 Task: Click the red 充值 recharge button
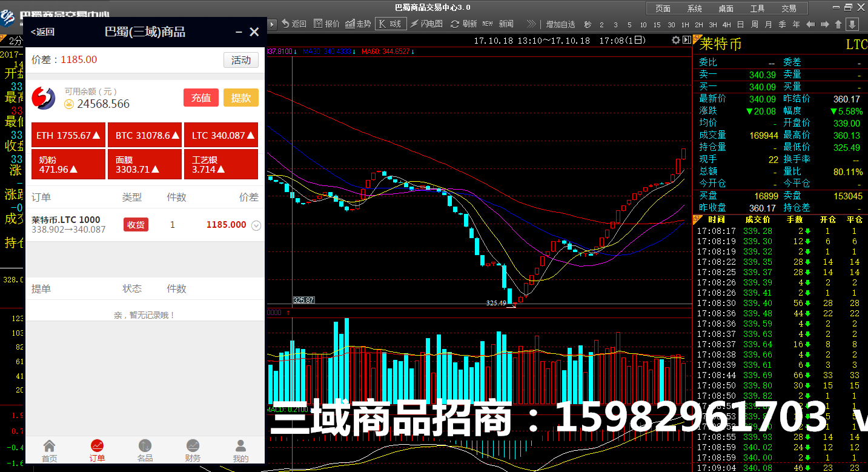pyautogui.click(x=201, y=98)
